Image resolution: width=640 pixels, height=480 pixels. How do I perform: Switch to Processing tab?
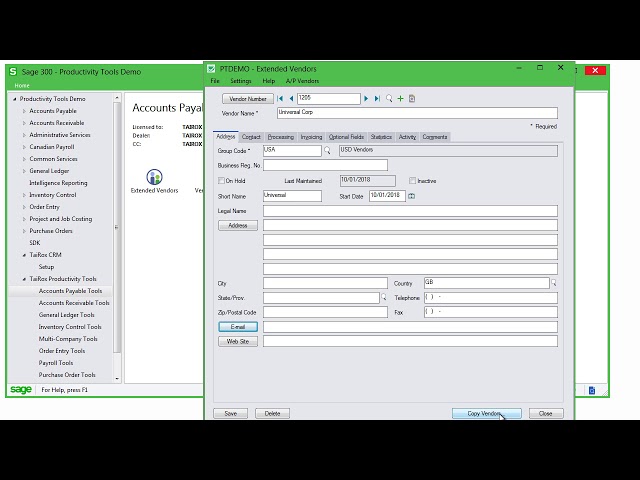pos(281,137)
